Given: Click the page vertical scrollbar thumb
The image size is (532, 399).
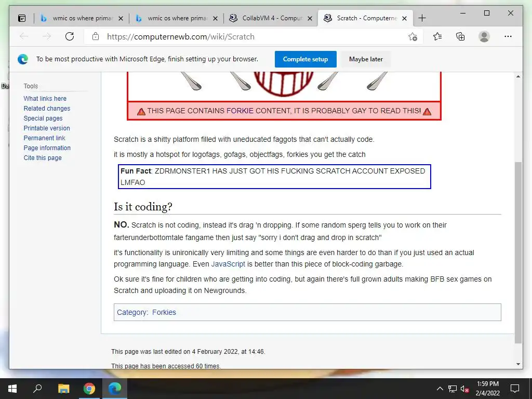Looking at the screenshot, I should pyautogui.click(x=518, y=253).
